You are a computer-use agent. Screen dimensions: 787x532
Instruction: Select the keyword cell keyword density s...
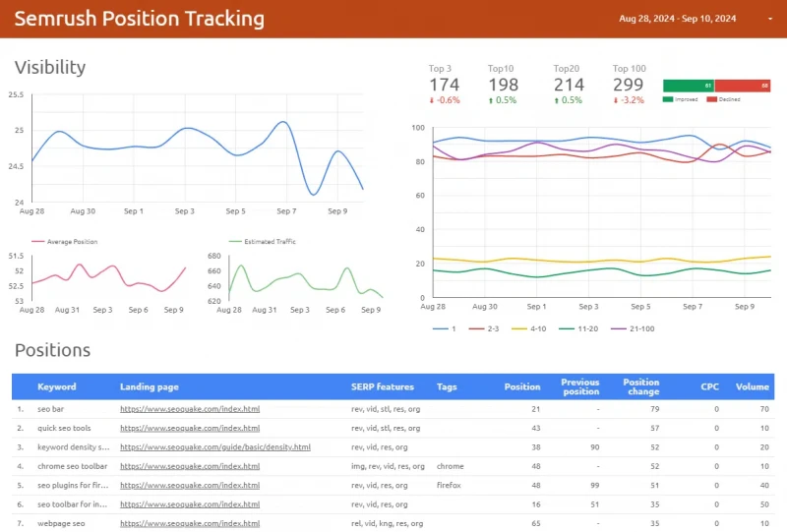[73, 447]
